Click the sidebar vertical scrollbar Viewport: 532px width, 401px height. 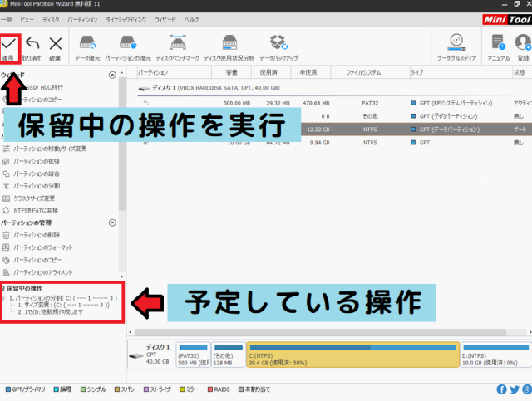tap(122, 144)
